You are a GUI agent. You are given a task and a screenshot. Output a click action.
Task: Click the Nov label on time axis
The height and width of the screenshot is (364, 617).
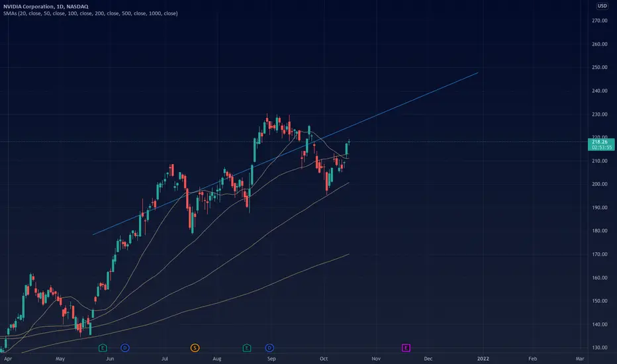376,359
